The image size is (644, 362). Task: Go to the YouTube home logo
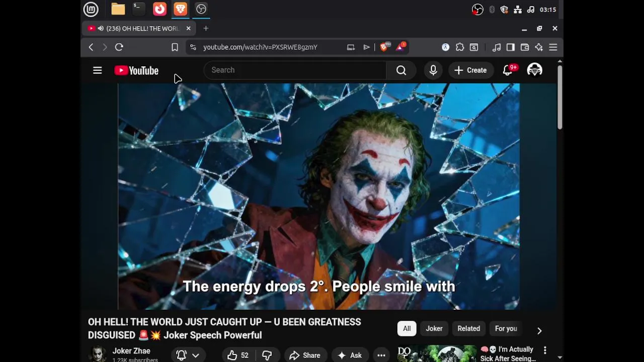pos(136,70)
